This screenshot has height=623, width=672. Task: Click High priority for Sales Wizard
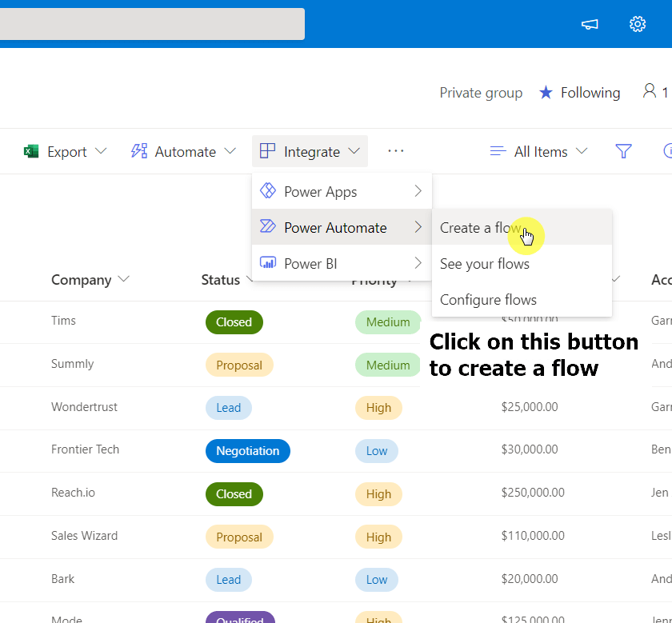point(378,537)
